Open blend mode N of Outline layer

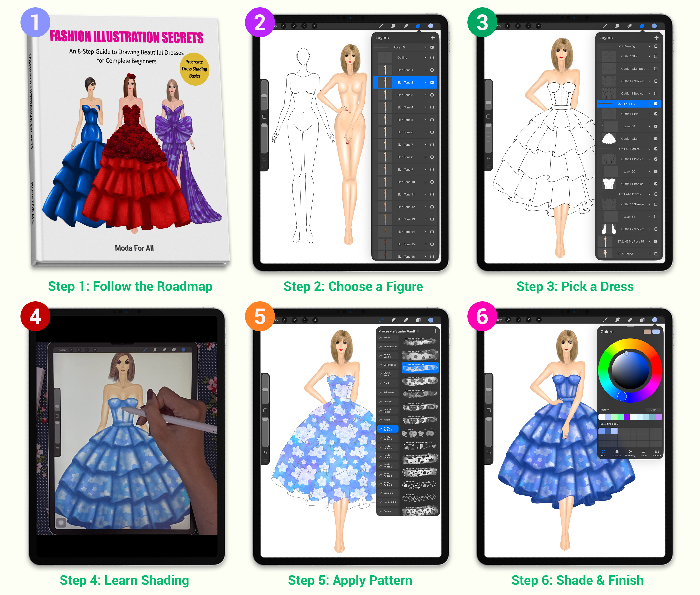(425, 58)
